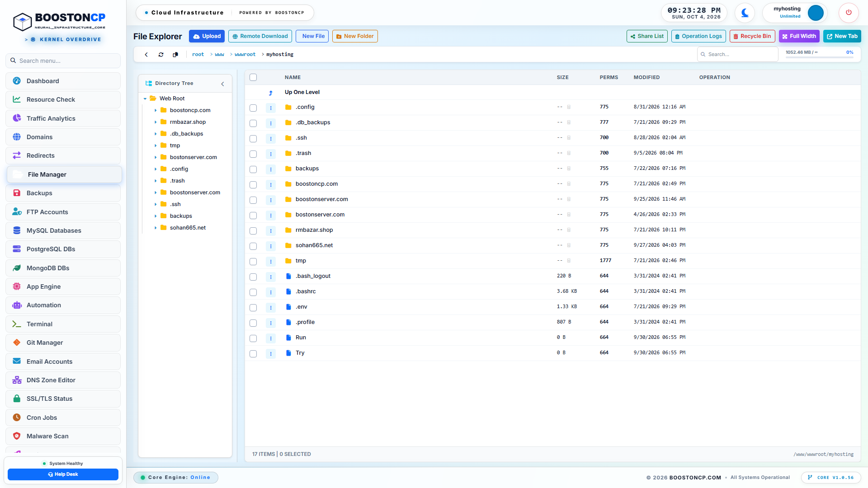Viewport: 868px width, 488px height.
Task: Open MySQL Databases in the sidebar
Action: [x=63, y=230]
